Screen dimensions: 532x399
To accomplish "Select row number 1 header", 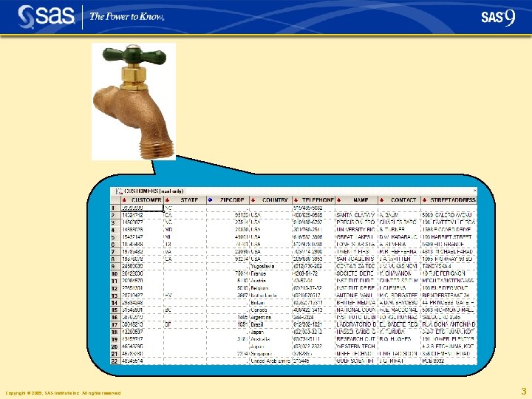I will tap(115, 208).
